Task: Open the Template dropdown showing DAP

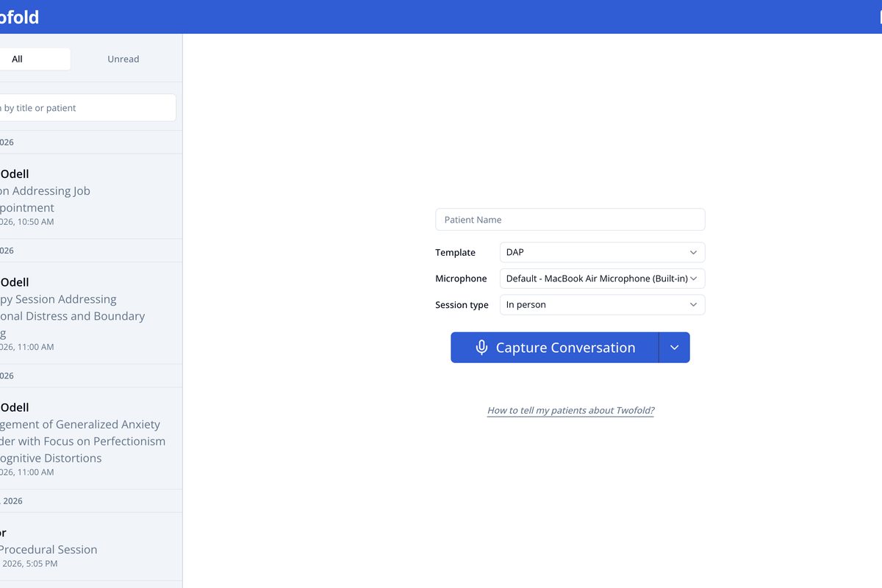Action: point(602,252)
